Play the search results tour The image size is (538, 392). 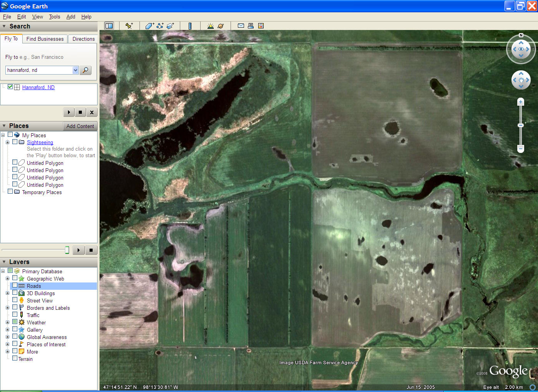[x=69, y=112]
